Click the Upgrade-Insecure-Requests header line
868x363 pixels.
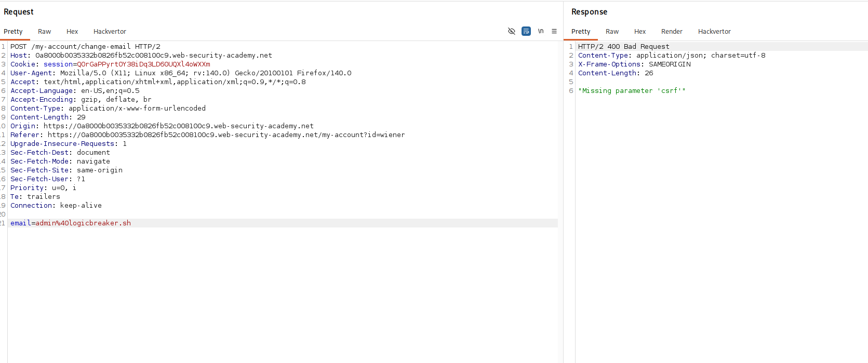click(x=69, y=144)
